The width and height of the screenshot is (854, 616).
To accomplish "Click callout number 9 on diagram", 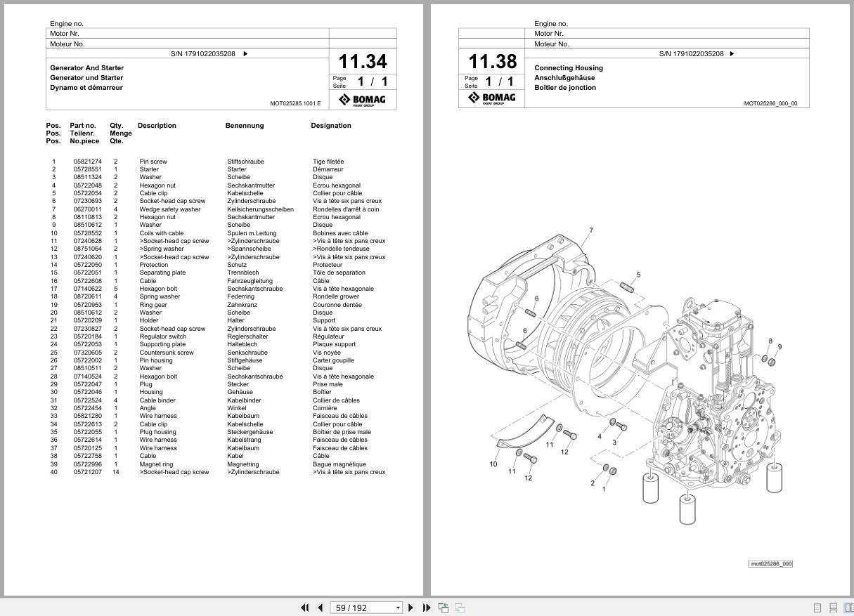I will coord(779,347).
